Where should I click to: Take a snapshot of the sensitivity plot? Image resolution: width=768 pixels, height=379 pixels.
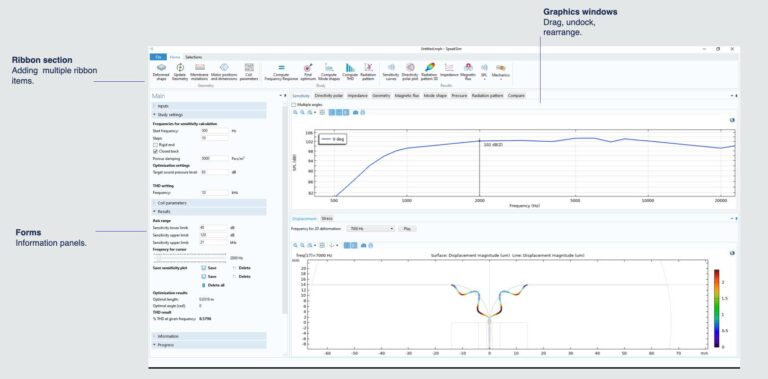356,112
